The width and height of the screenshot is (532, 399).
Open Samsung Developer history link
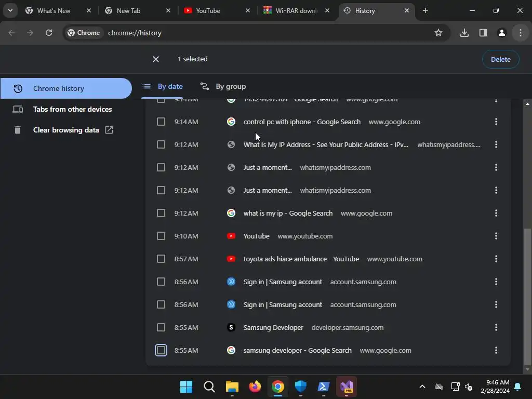click(x=273, y=327)
